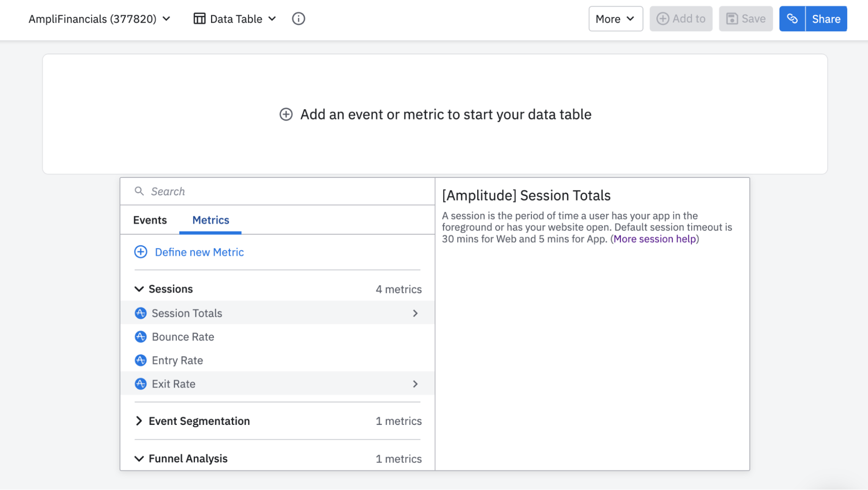868x490 pixels.
Task: Collapse the Sessions metrics group
Action: click(139, 289)
